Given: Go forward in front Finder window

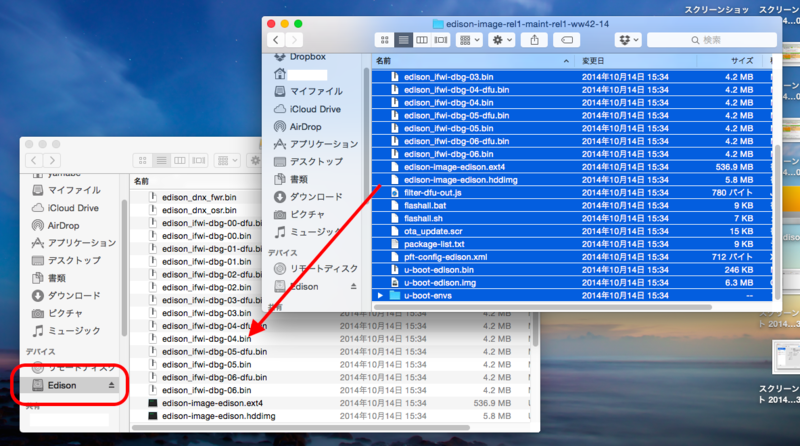Looking at the screenshot, I should click(x=294, y=40).
